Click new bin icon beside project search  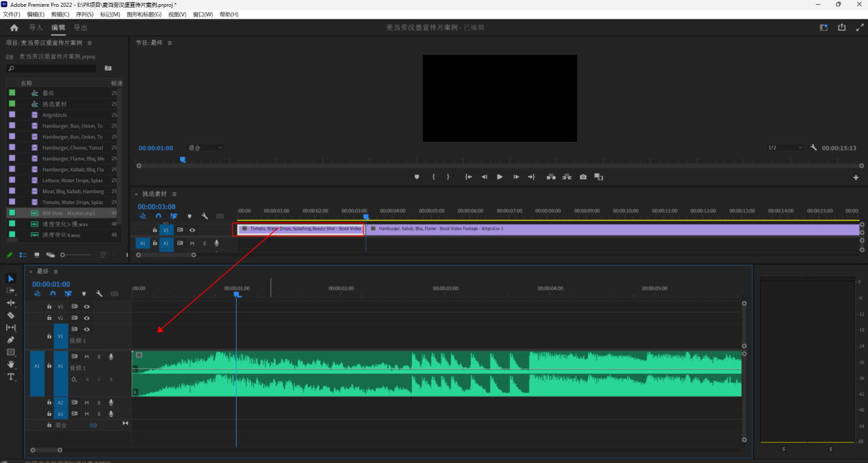107,68
